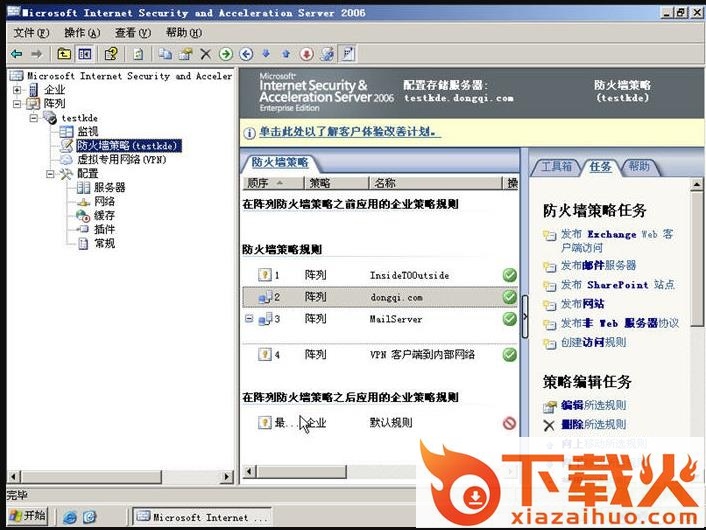Image resolution: width=706 pixels, height=530 pixels.
Task: Click 编辑所选规则 link
Action: pos(593,405)
